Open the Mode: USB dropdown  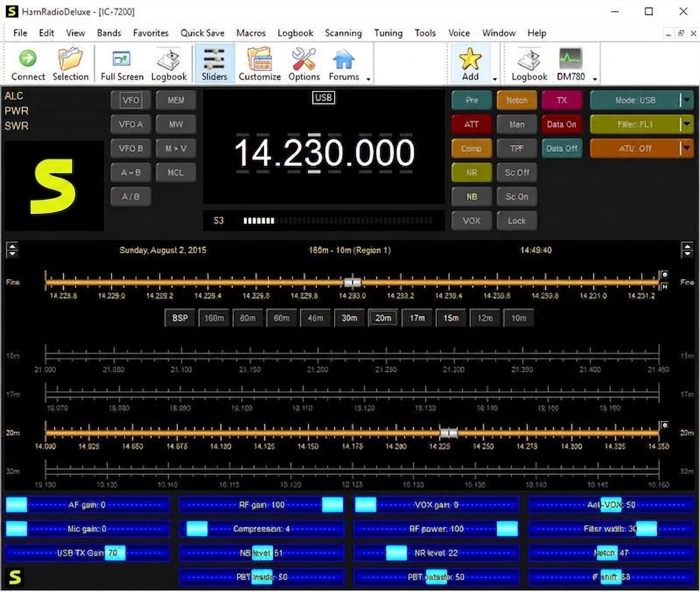642,100
